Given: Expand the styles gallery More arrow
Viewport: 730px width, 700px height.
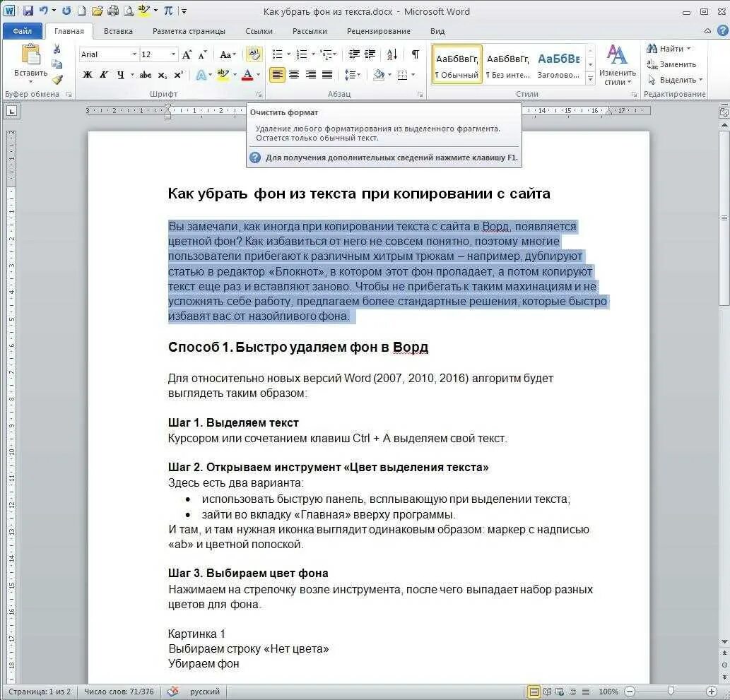Looking at the screenshot, I should (590, 80).
